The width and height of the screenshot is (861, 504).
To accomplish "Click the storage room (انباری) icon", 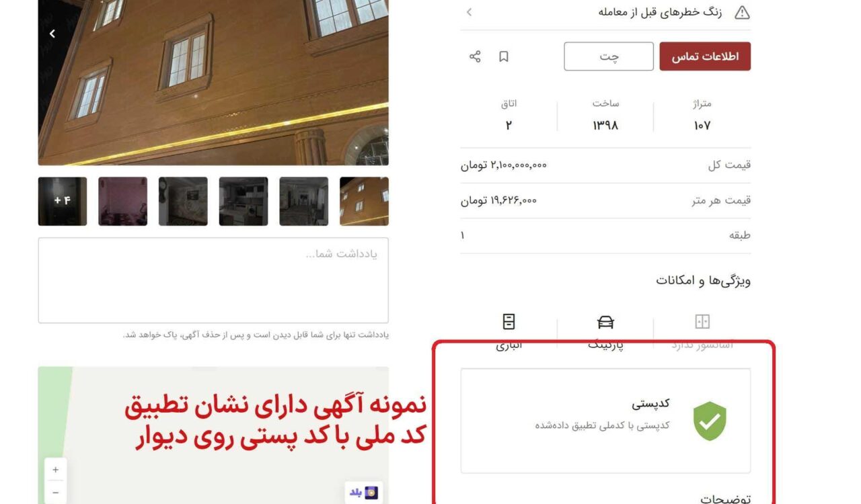I will pyautogui.click(x=509, y=321).
